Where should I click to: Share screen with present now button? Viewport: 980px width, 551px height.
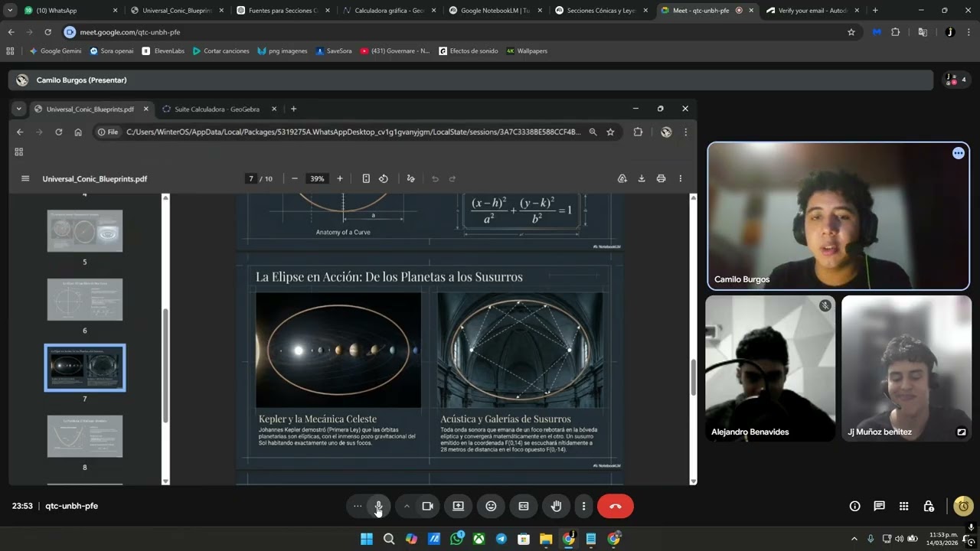[x=458, y=506]
